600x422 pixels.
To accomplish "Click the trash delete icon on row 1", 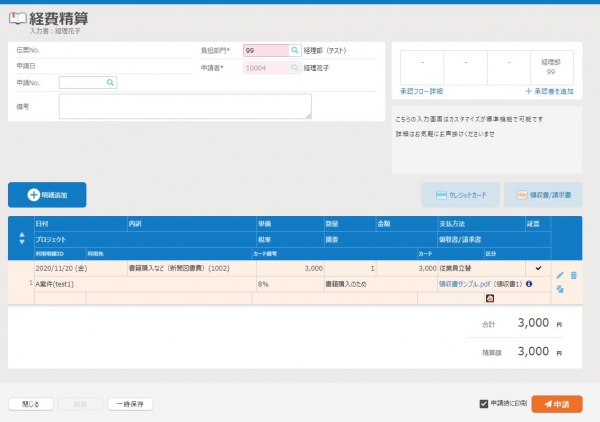I will click(x=574, y=275).
